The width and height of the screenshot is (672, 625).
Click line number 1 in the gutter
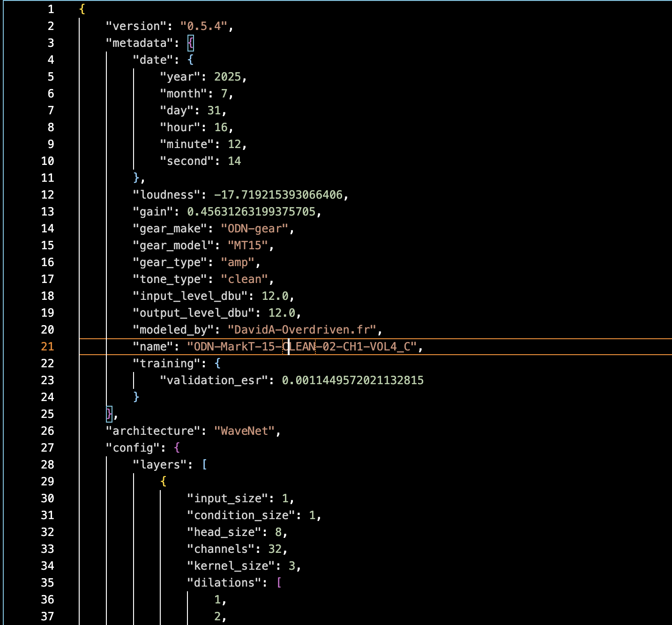[51, 9]
